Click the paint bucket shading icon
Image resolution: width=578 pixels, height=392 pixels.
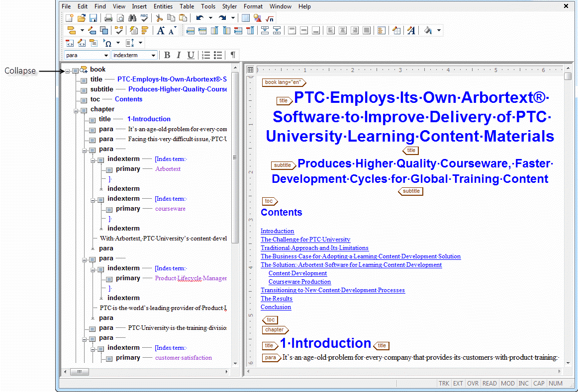428,30
